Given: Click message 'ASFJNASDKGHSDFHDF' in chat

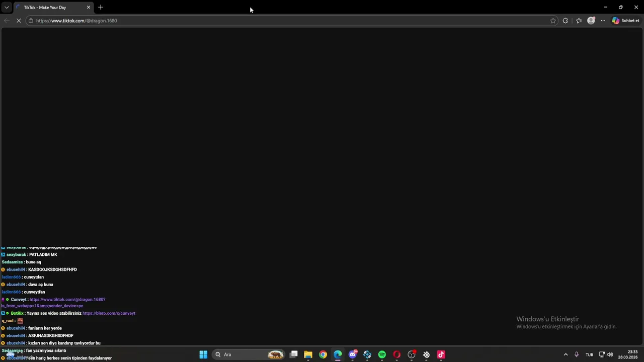Looking at the screenshot, I should tap(51, 336).
